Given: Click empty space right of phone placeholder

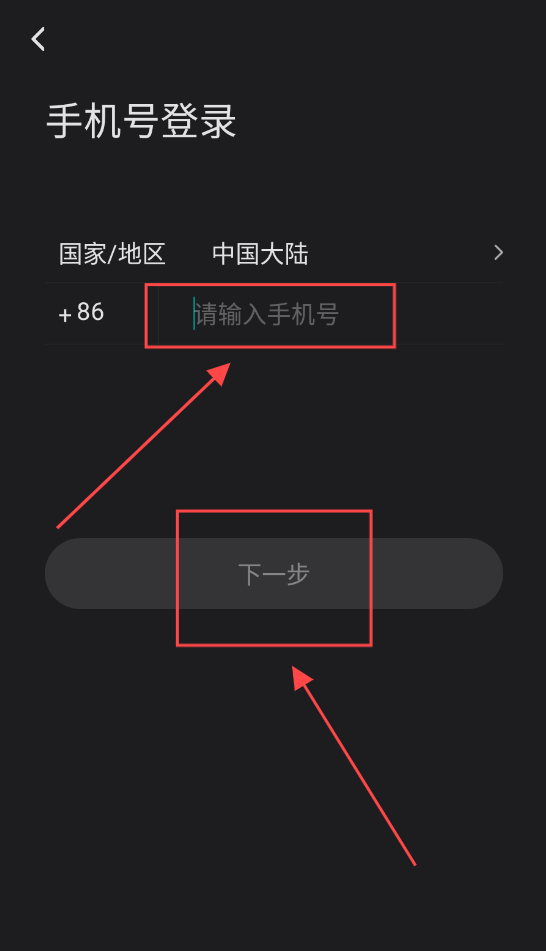Looking at the screenshot, I should 449,314.
